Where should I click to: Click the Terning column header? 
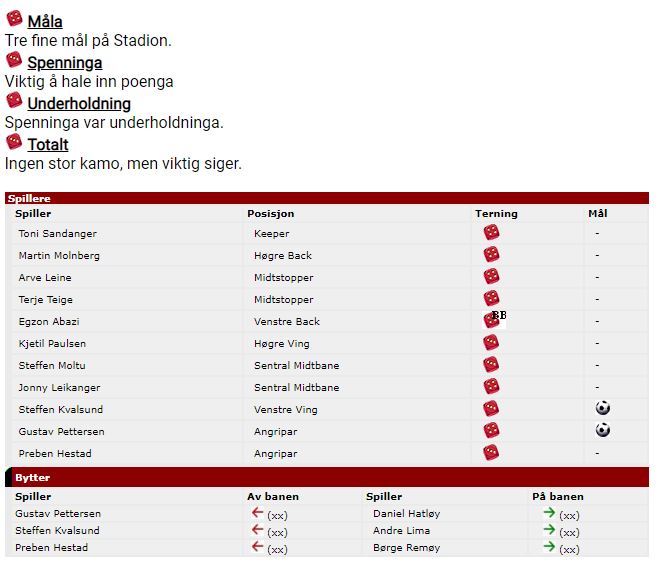coord(496,213)
